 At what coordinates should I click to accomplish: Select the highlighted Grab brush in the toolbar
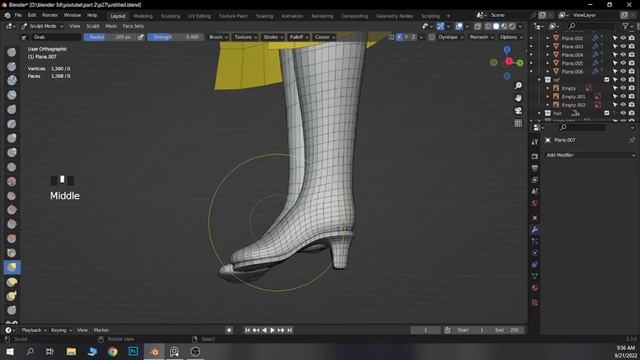tap(12, 267)
